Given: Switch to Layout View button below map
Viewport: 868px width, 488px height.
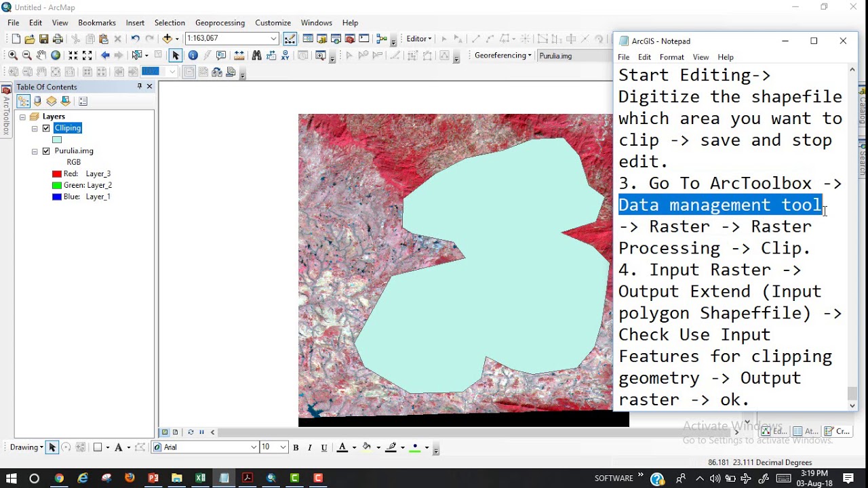Looking at the screenshot, I should click(x=175, y=432).
